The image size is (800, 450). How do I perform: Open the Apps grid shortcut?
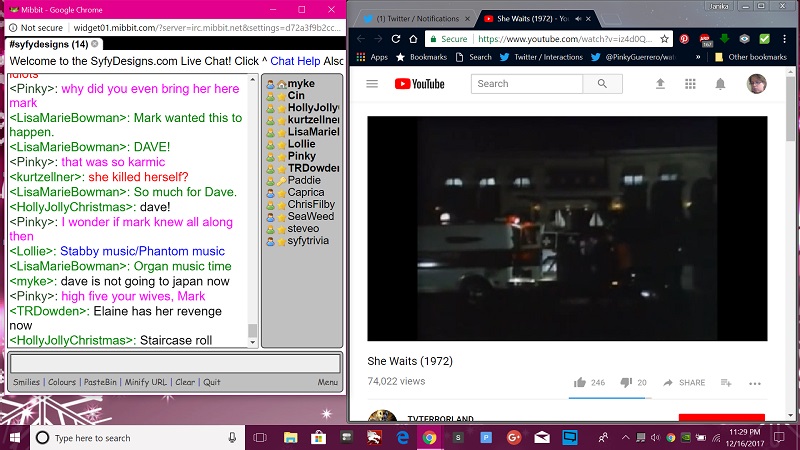372,57
